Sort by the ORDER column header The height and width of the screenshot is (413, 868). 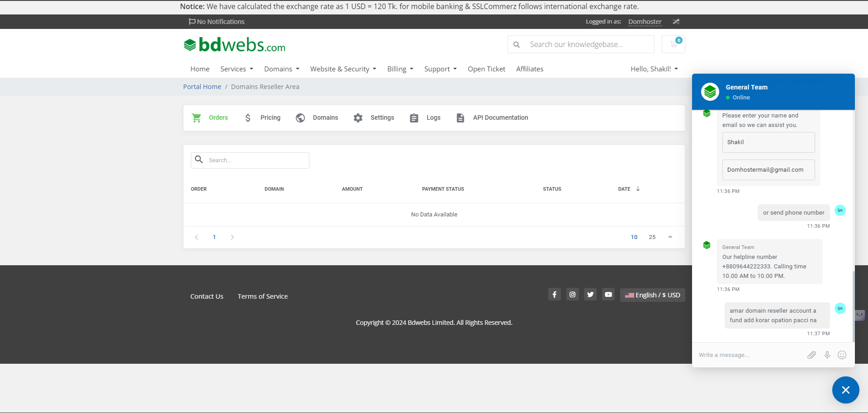[x=199, y=189]
